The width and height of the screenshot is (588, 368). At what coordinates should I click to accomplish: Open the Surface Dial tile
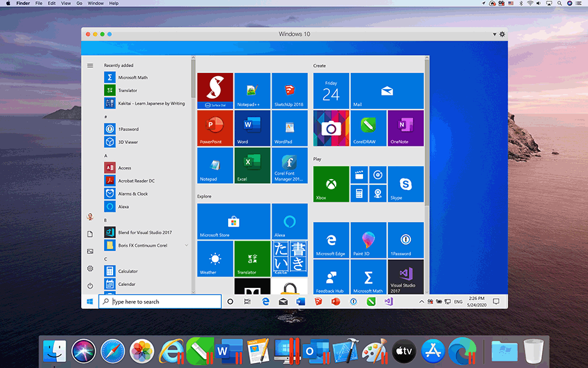(215, 91)
